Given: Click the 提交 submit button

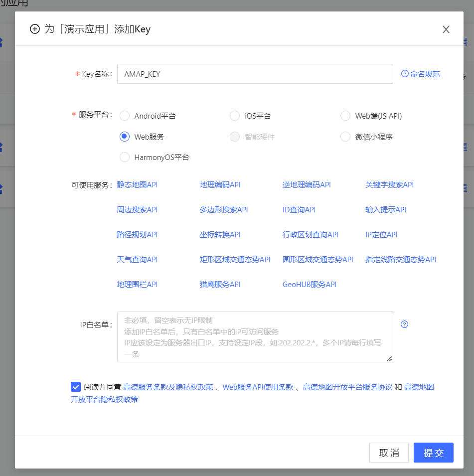Looking at the screenshot, I should coord(434,452).
